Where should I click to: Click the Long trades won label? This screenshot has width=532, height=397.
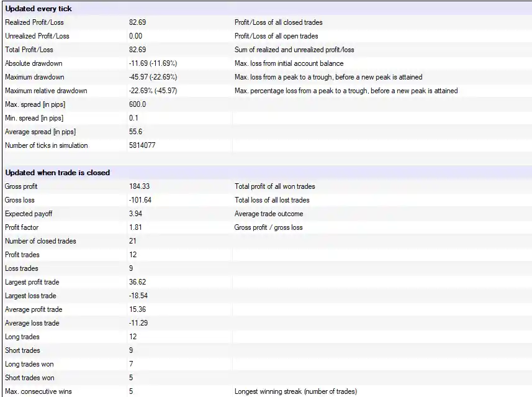[x=29, y=364]
